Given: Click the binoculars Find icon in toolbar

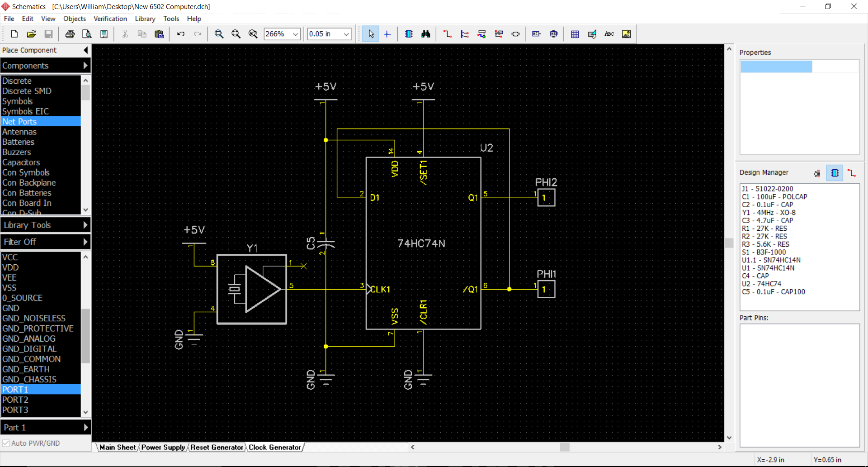Looking at the screenshot, I should tap(425, 34).
